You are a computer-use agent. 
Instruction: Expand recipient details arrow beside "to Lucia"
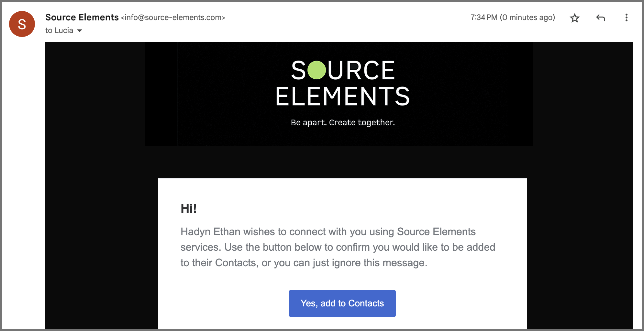click(80, 30)
